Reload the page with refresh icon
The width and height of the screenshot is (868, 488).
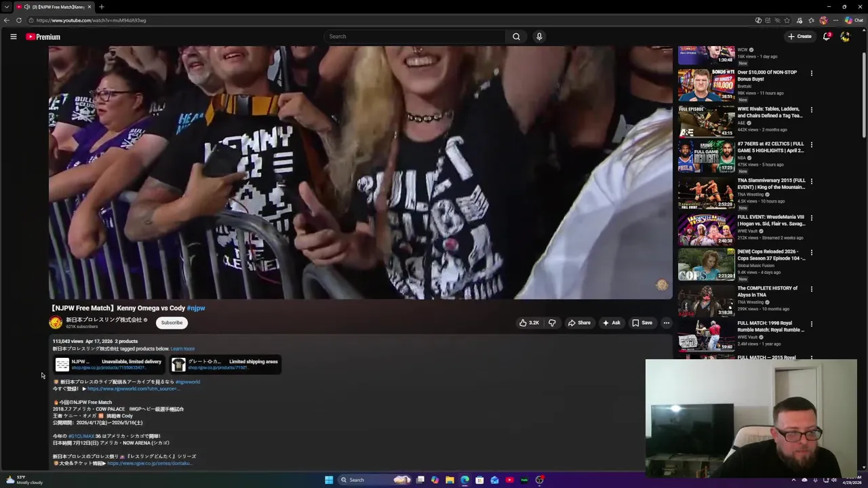coord(19,20)
